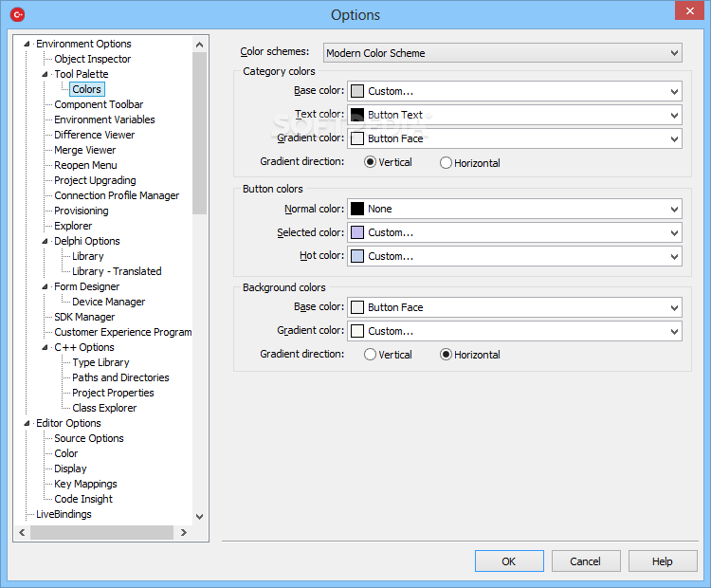
Task: Select Device Manager in the tree
Action: pyautogui.click(x=108, y=302)
